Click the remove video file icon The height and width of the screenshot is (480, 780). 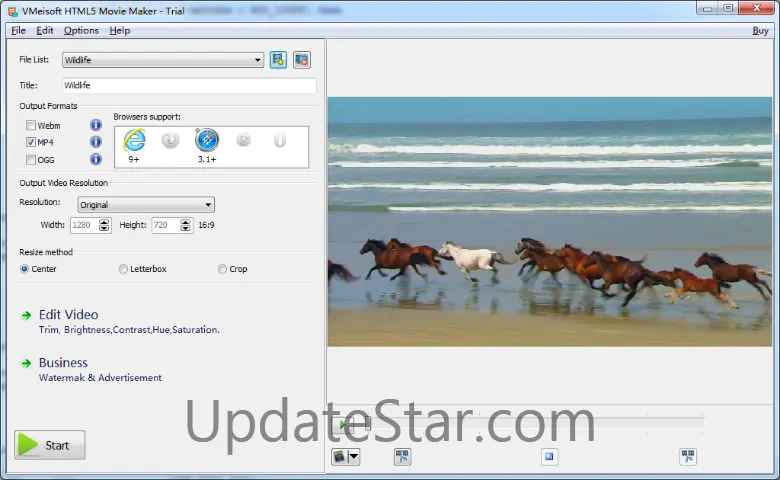[301, 60]
